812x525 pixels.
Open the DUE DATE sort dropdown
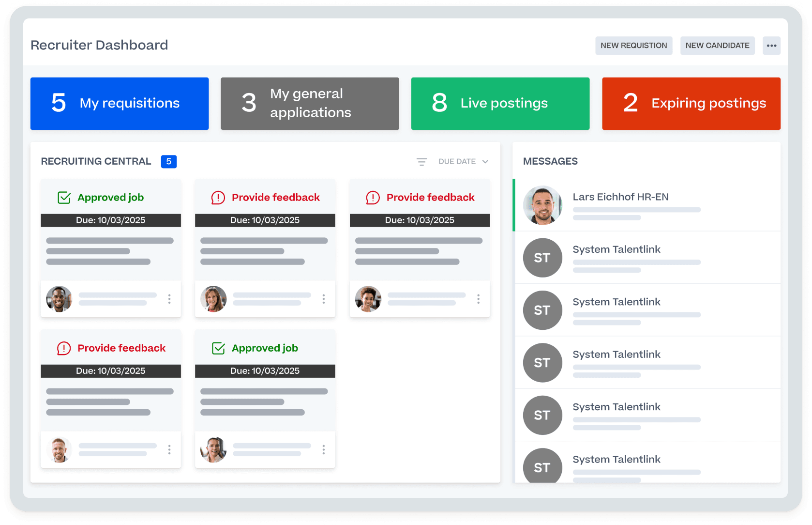(x=463, y=161)
